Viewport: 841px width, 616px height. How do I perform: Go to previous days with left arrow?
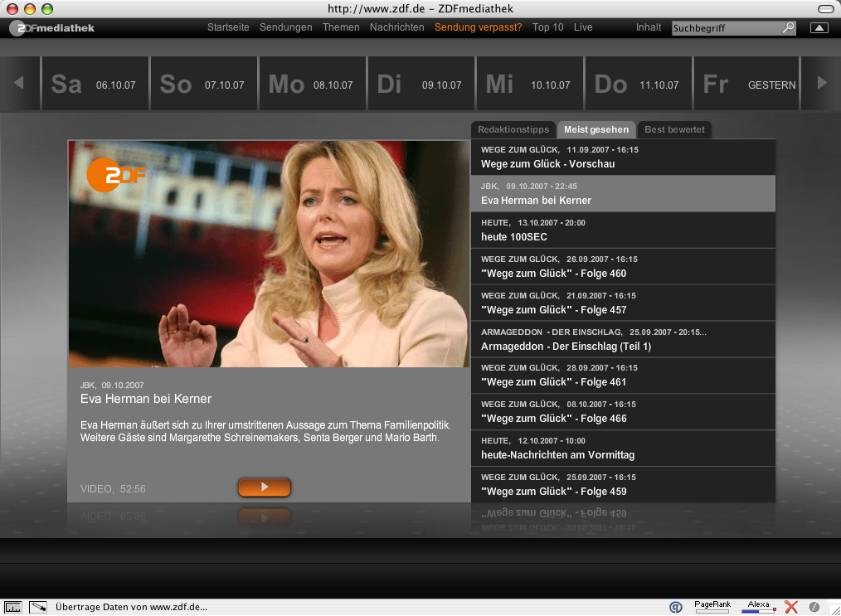tap(19, 83)
